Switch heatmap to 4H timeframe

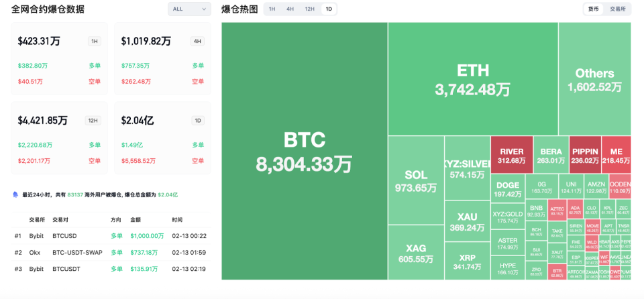click(290, 9)
